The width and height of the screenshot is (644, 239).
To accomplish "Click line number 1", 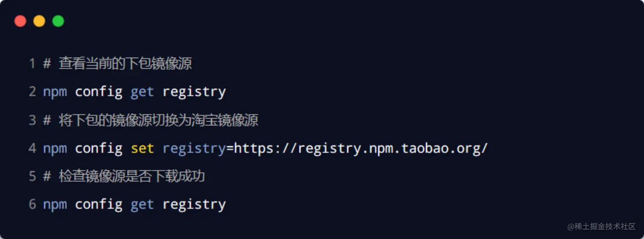I will pos(32,64).
